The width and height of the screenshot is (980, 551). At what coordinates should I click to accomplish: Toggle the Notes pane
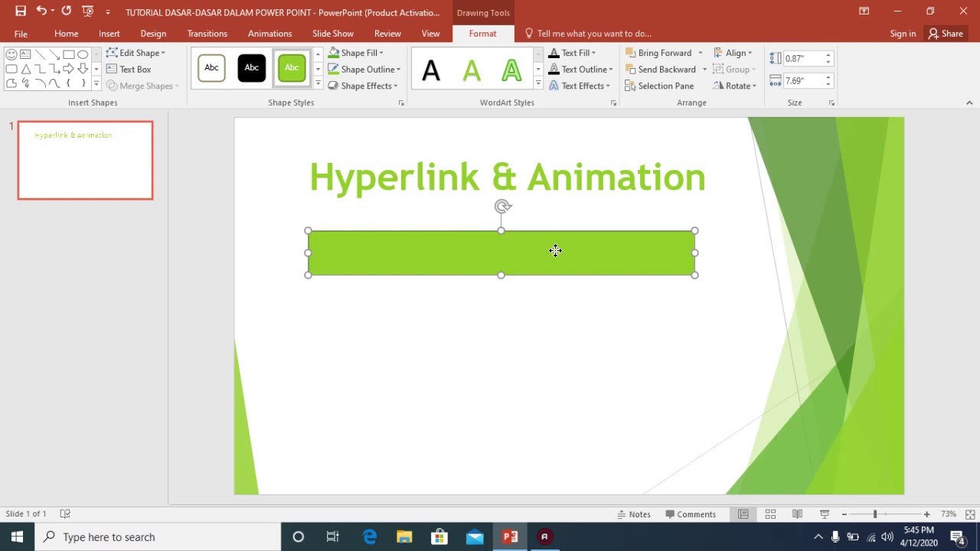pyautogui.click(x=634, y=514)
